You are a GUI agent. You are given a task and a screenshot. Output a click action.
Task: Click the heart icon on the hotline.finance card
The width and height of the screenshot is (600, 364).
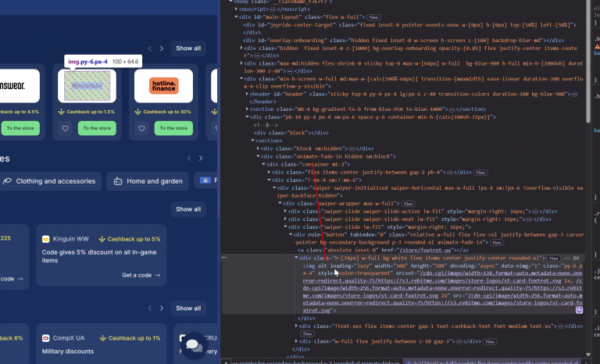(x=141, y=128)
